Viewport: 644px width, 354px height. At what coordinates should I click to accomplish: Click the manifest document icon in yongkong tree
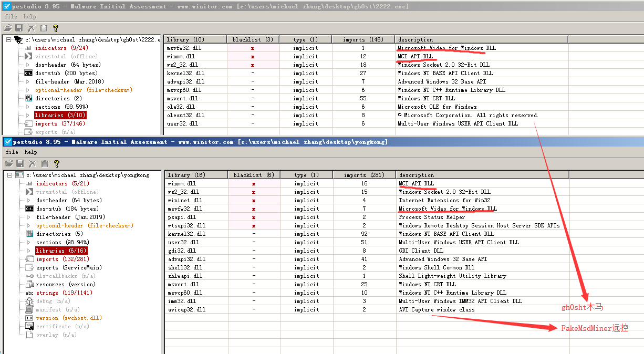pos(29,309)
